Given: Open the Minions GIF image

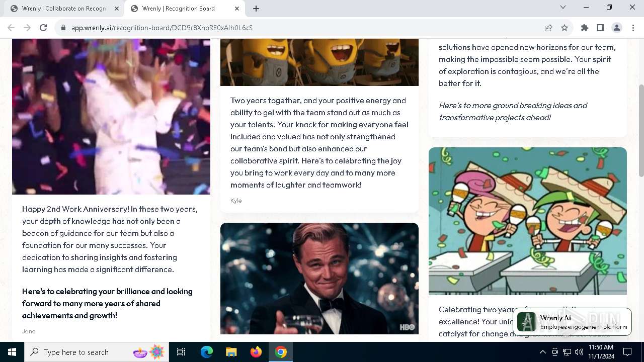Looking at the screenshot, I should tap(319, 62).
